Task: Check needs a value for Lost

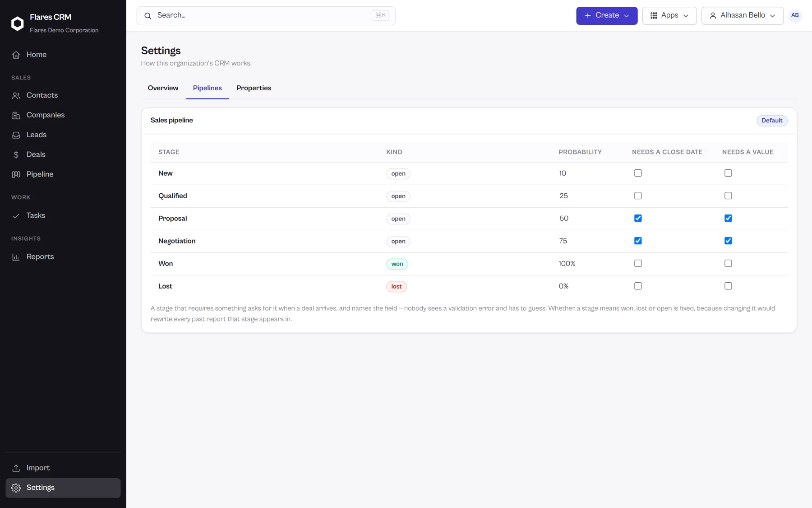Action: click(x=728, y=286)
